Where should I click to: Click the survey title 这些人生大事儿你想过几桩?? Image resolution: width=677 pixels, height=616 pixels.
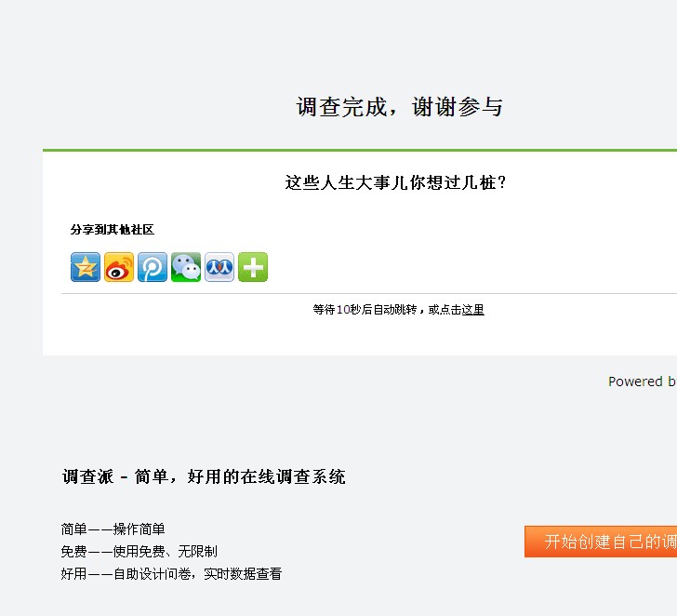point(395,182)
